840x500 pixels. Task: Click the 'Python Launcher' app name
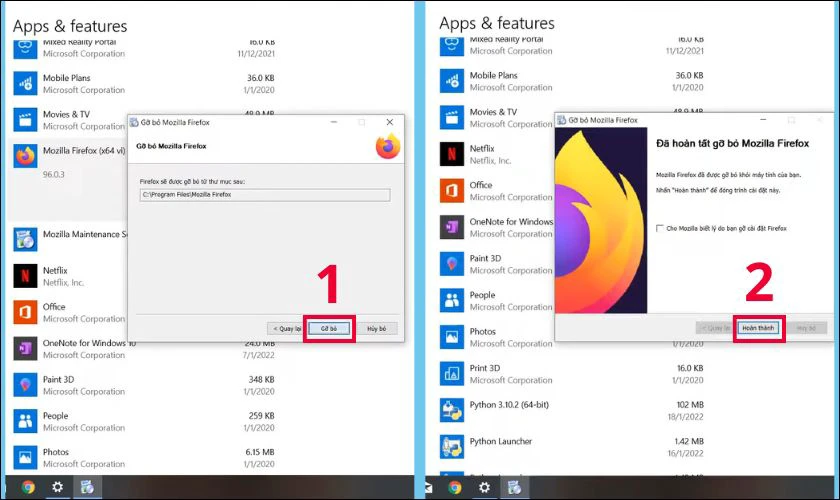[x=501, y=442]
